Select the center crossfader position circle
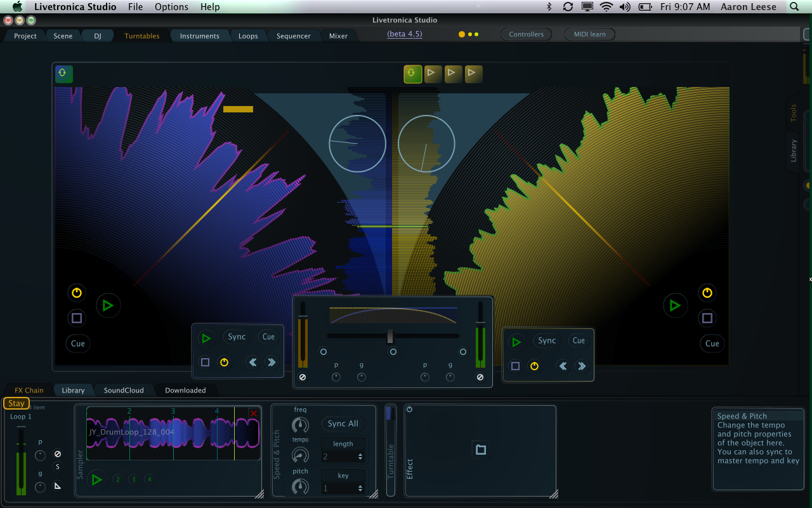 tap(393, 352)
